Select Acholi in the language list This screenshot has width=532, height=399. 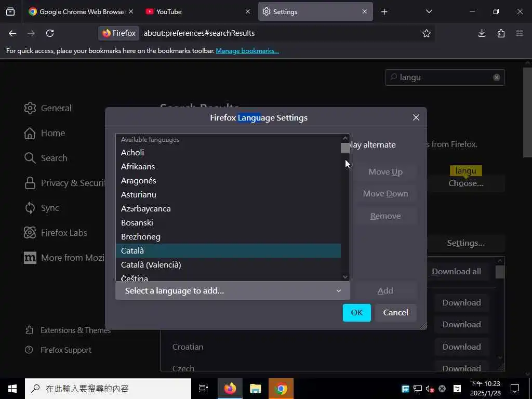pyautogui.click(x=228, y=152)
